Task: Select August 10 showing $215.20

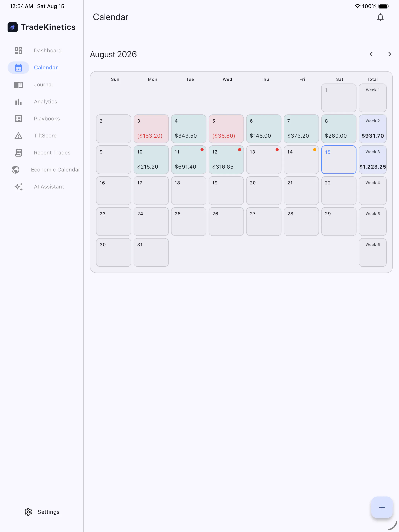Action: coord(151,160)
